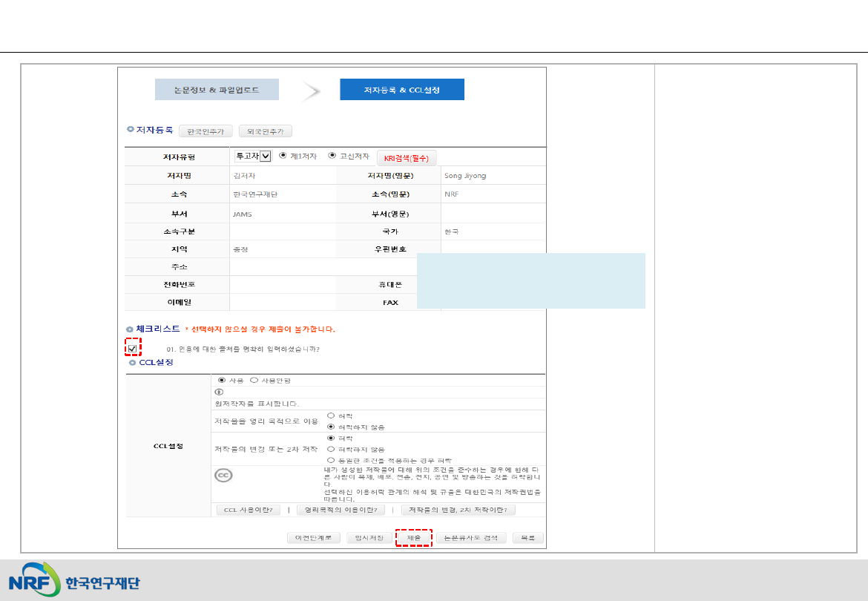Select 허락 for commercial use of work

tap(331, 416)
